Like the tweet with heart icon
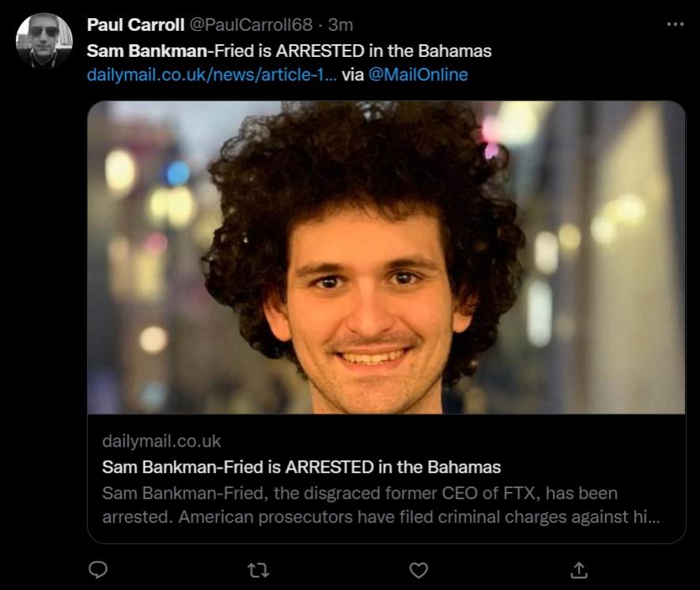Image resolution: width=700 pixels, height=590 pixels. (418, 570)
